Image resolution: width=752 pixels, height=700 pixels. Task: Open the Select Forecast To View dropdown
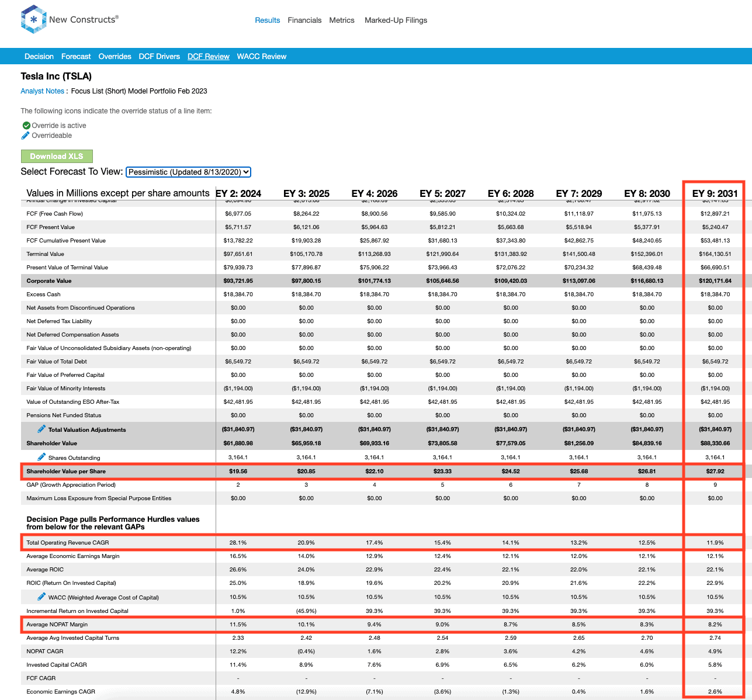point(189,172)
